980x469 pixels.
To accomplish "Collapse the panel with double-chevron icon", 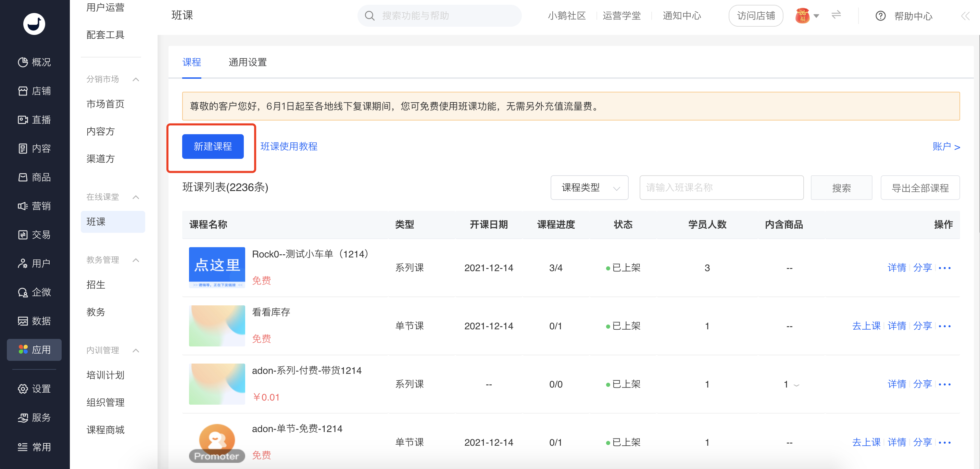I will click(x=965, y=16).
